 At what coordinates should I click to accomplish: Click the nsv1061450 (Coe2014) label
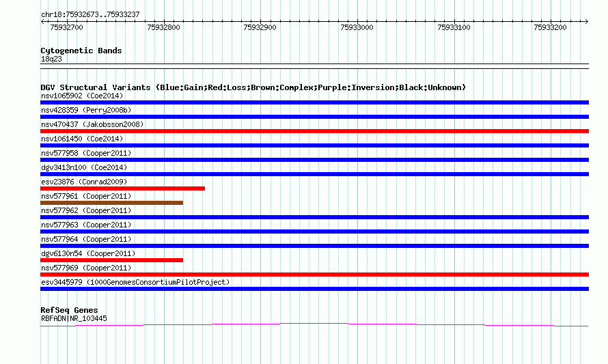[x=82, y=139]
